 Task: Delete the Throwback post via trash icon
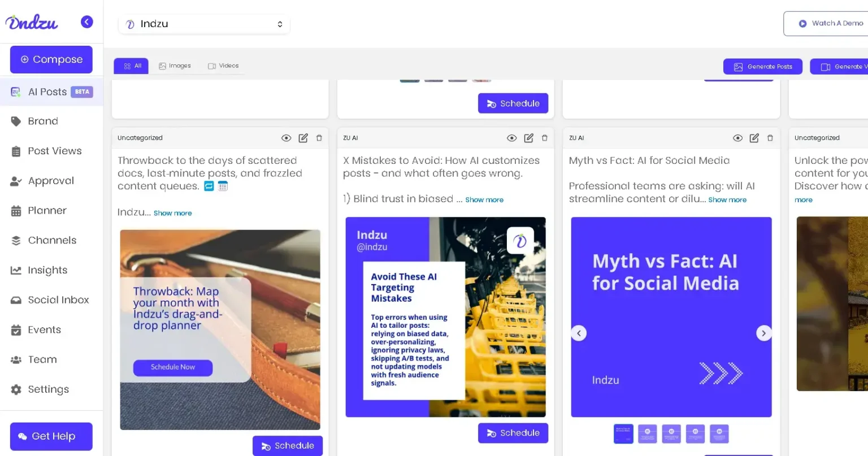[319, 138]
